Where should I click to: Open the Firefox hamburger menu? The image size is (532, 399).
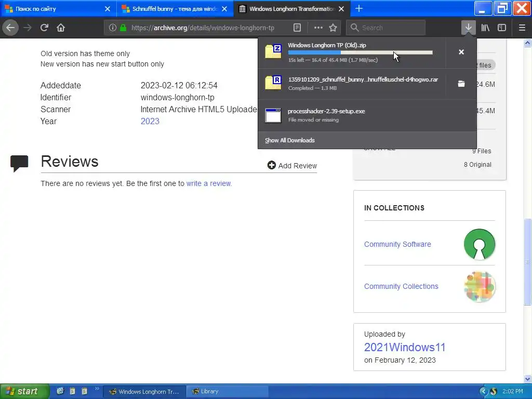tap(522, 28)
